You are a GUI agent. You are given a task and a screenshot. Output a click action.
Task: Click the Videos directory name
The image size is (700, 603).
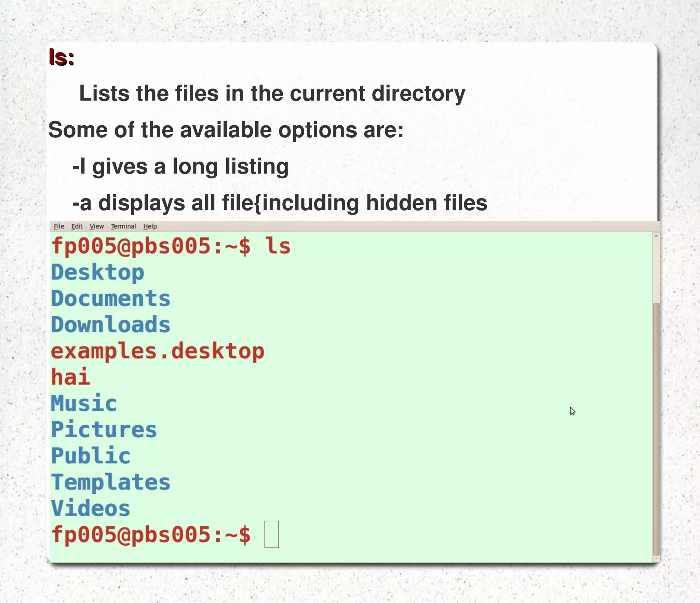(x=91, y=508)
